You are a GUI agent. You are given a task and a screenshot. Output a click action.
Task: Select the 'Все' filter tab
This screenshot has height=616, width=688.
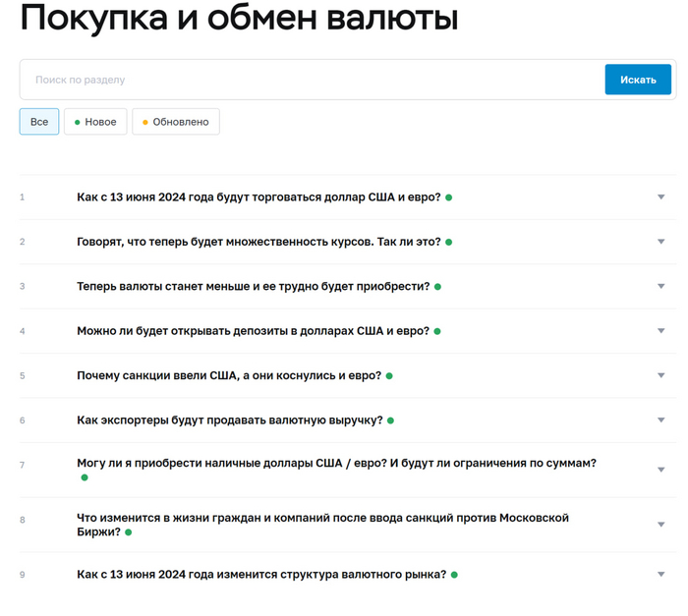click(39, 122)
